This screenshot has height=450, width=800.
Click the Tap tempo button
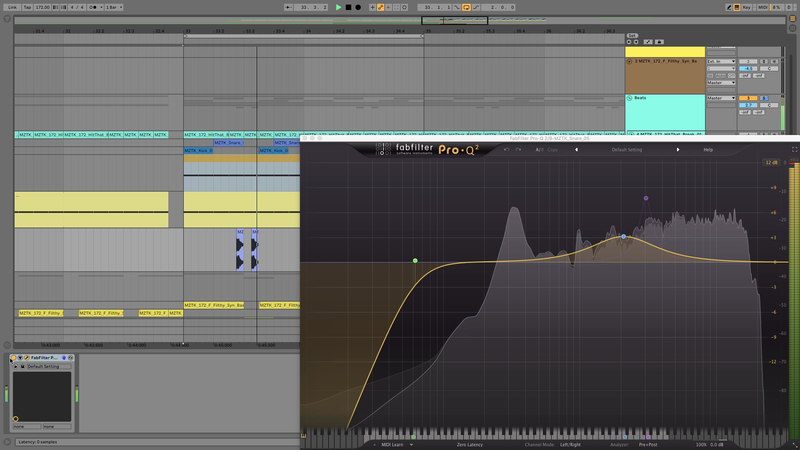pyautogui.click(x=27, y=7)
